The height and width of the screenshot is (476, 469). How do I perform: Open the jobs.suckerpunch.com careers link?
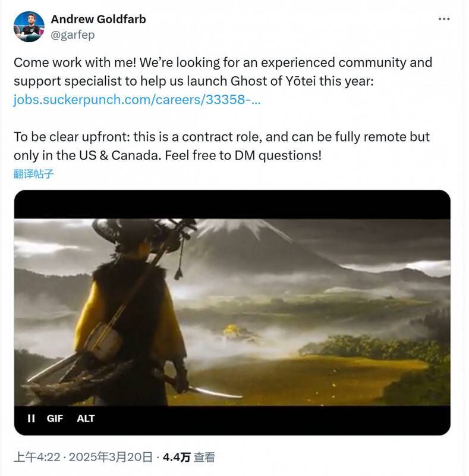coord(137,99)
